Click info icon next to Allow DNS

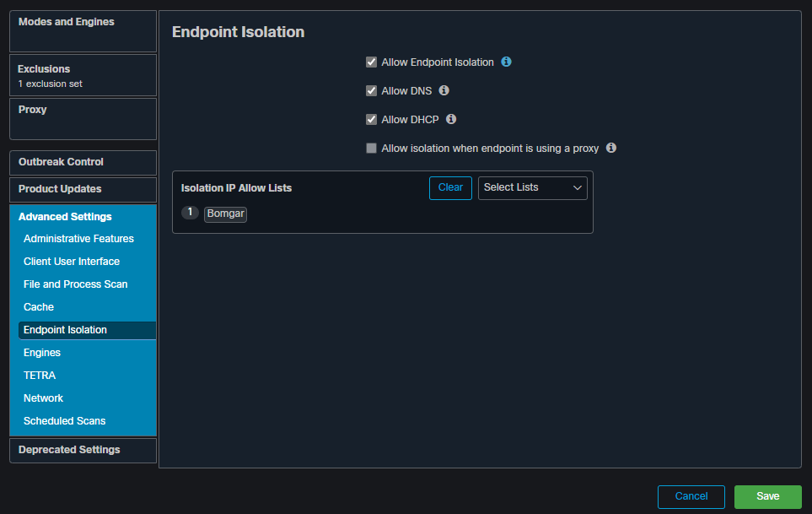(x=444, y=90)
